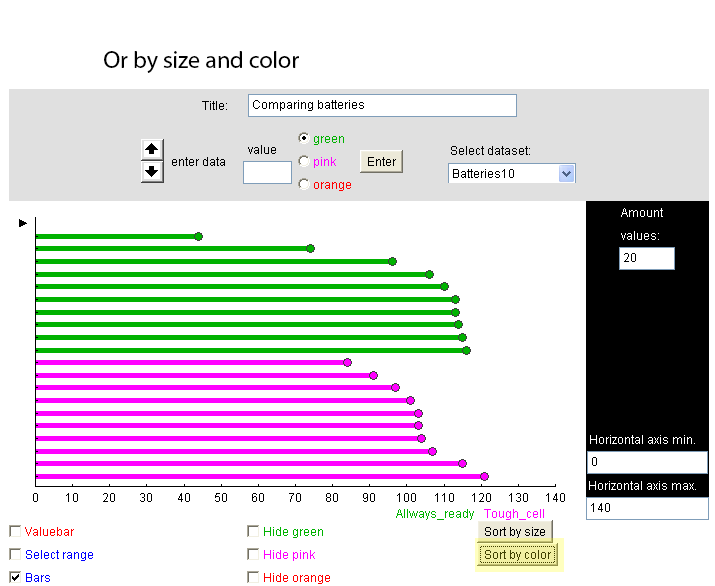Click the Allways_ready legend label
The image size is (715, 586).
click(x=435, y=514)
